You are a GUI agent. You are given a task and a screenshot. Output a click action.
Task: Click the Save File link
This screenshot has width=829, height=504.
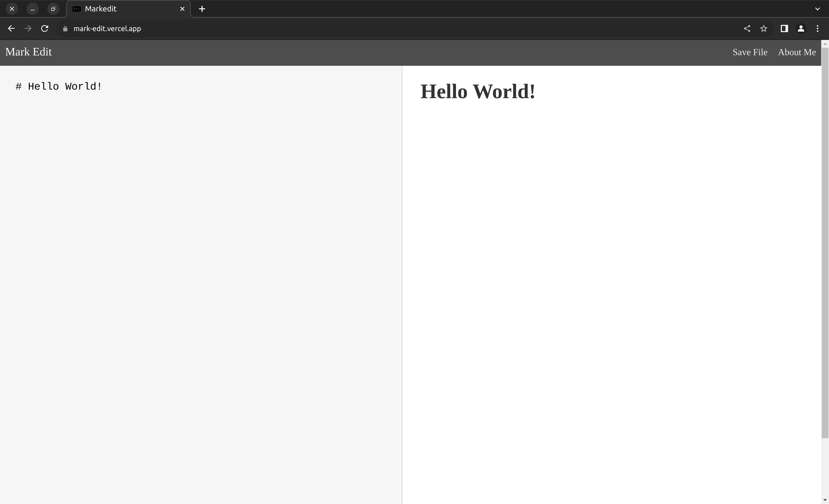[750, 52]
